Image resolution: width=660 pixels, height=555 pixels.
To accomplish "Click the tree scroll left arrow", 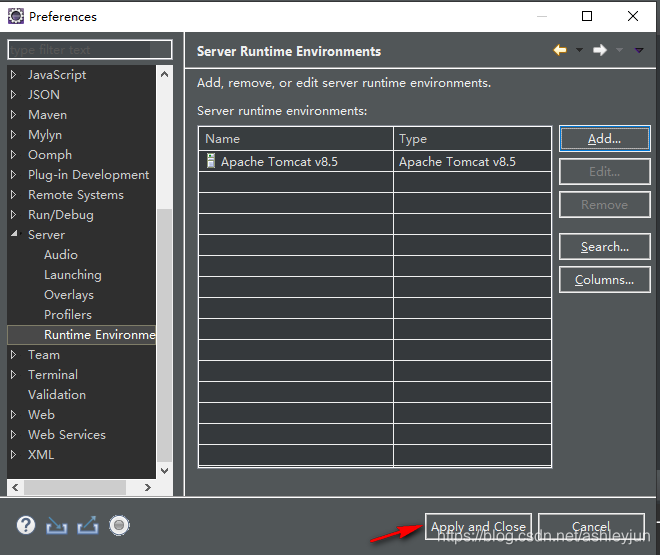I will [15, 487].
